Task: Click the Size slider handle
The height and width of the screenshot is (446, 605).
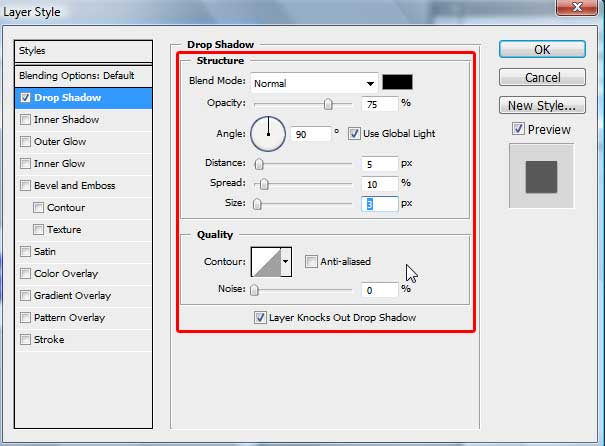Action: 257,204
